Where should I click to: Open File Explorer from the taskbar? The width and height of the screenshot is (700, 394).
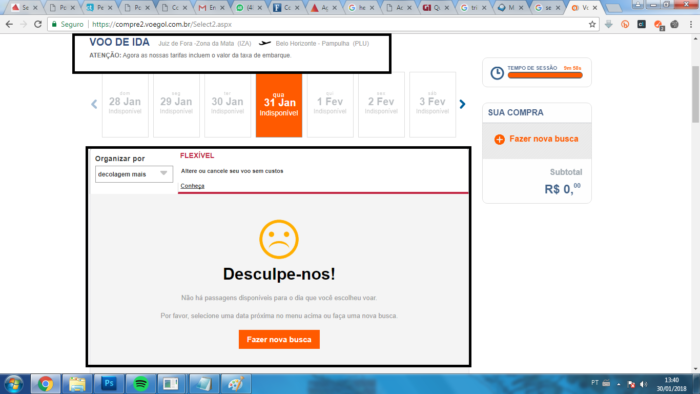pos(77,384)
